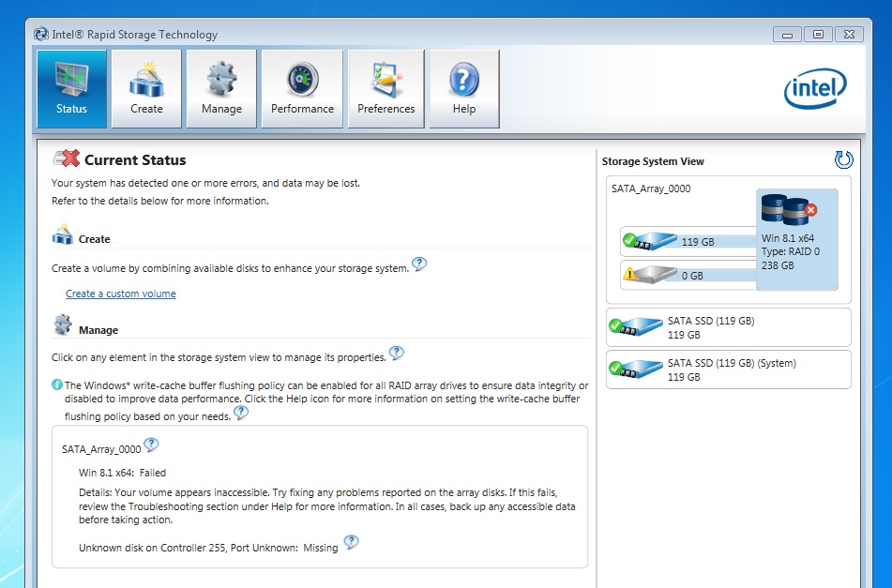892x588 pixels.
Task: Open the Status tab
Action: (71, 89)
